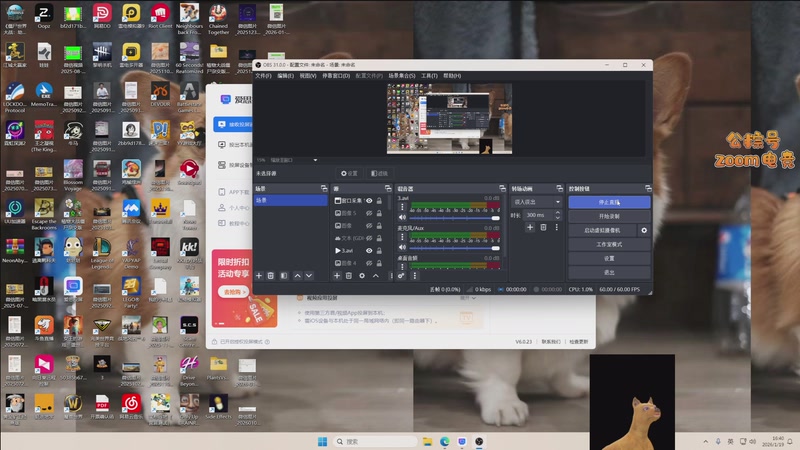
Task: Undock the Controls panel via float icon
Action: point(648,188)
